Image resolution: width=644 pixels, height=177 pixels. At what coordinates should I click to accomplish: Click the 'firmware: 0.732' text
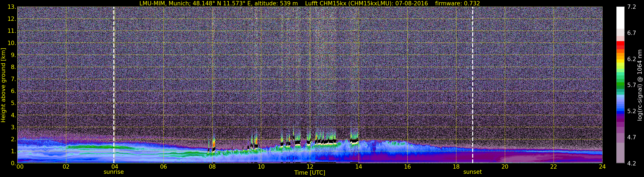click(457, 3)
